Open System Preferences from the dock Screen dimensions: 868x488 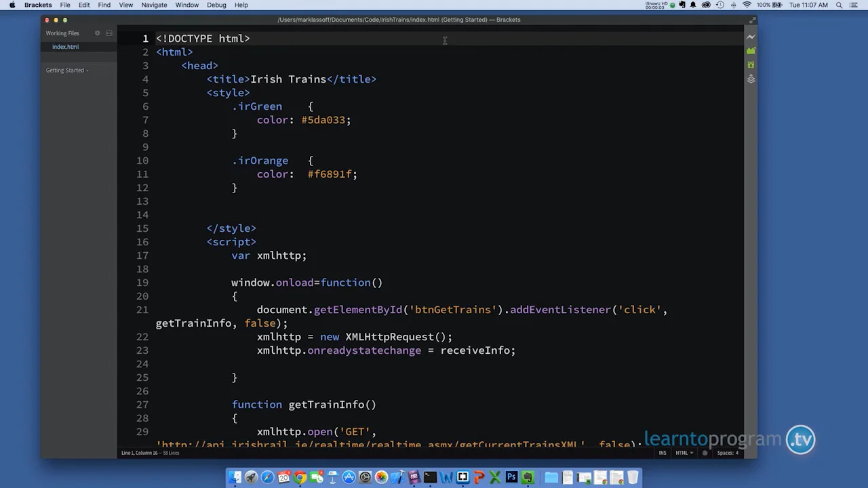point(365,477)
